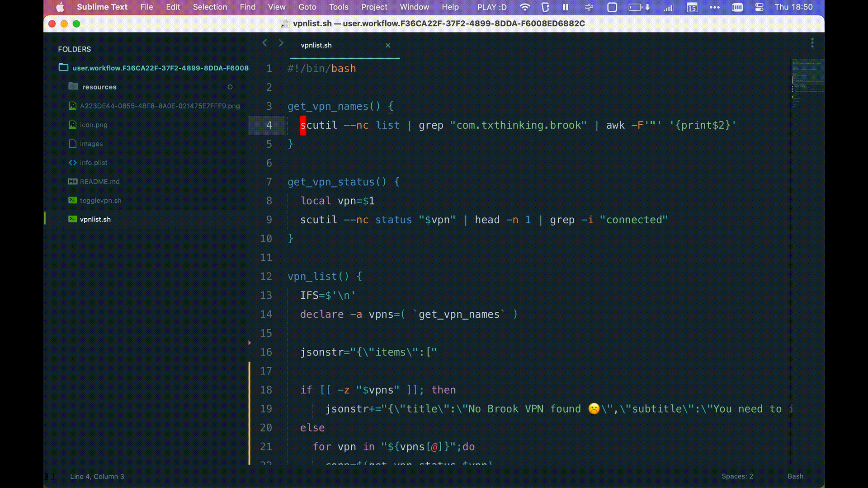Image resolution: width=868 pixels, height=488 pixels.
Task: Click the red change marker near line 16
Action: pyautogui.click(x=250, y=343)
